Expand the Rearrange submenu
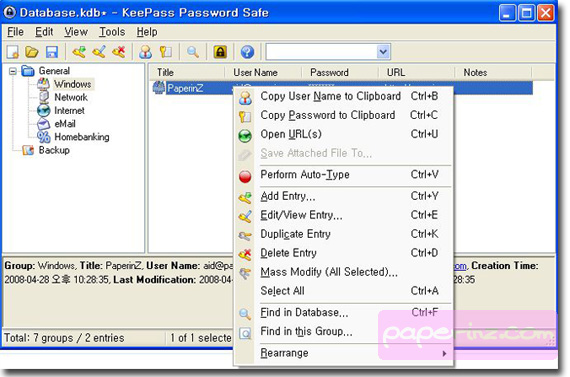Viewport: 570px width, 377px height. (344, 353)
